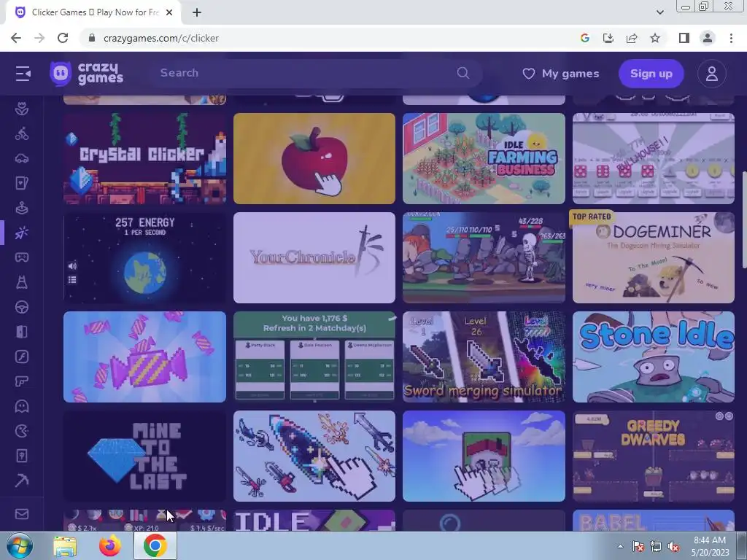Open the steering wheel driving category

click(22, 307)
